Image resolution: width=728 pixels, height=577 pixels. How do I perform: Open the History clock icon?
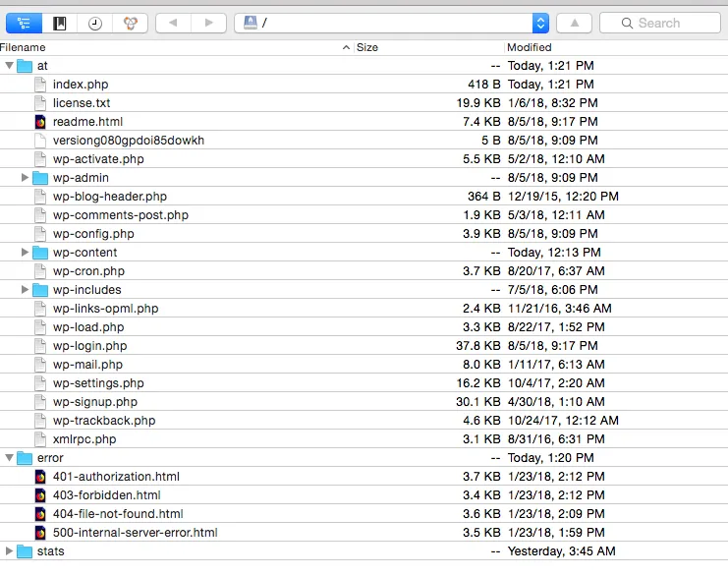94,23
